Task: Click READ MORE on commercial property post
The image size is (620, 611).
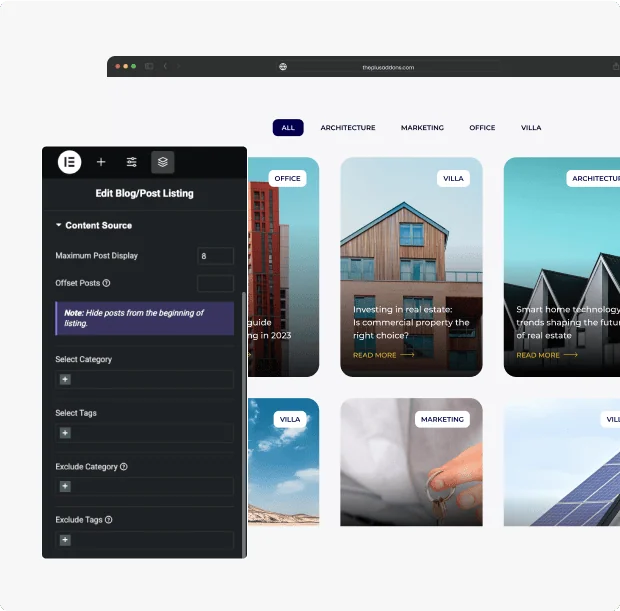Action: [384, 355]
